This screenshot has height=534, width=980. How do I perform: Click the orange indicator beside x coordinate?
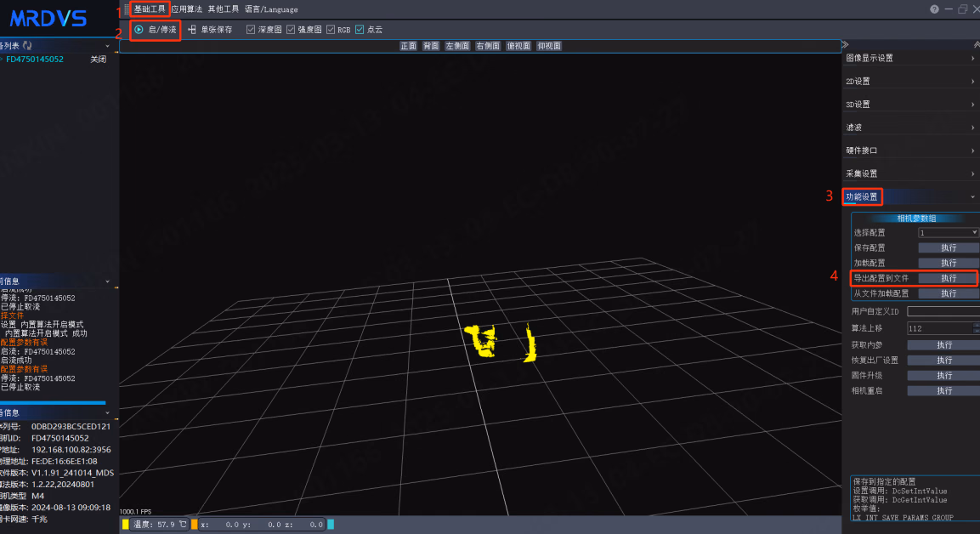pyautogui.click(x=195, y=525)
